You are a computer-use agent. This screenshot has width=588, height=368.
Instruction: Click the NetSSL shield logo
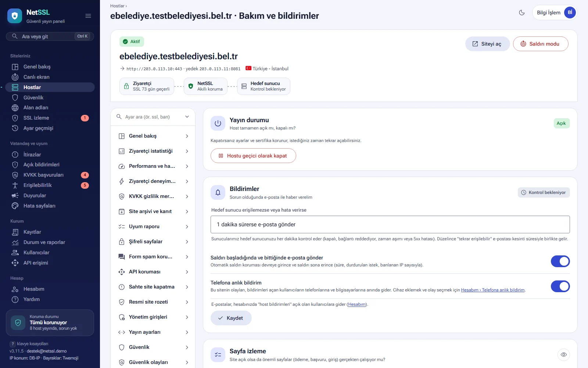click(15, 16)
